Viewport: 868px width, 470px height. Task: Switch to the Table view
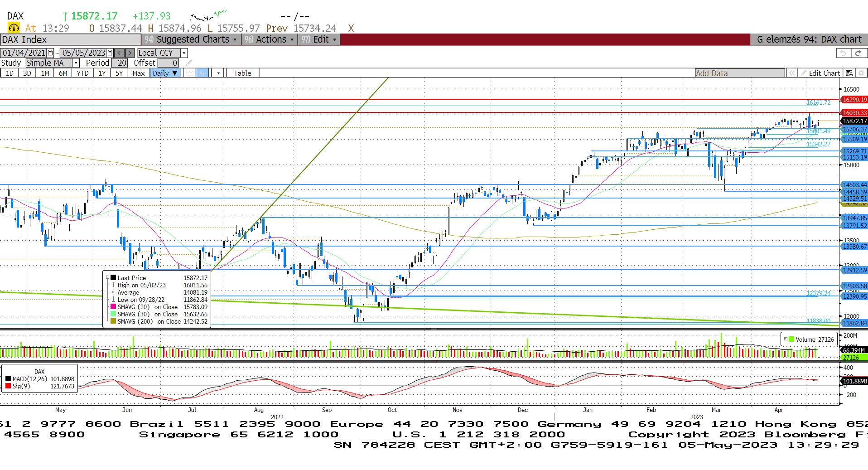click(242, 73)
